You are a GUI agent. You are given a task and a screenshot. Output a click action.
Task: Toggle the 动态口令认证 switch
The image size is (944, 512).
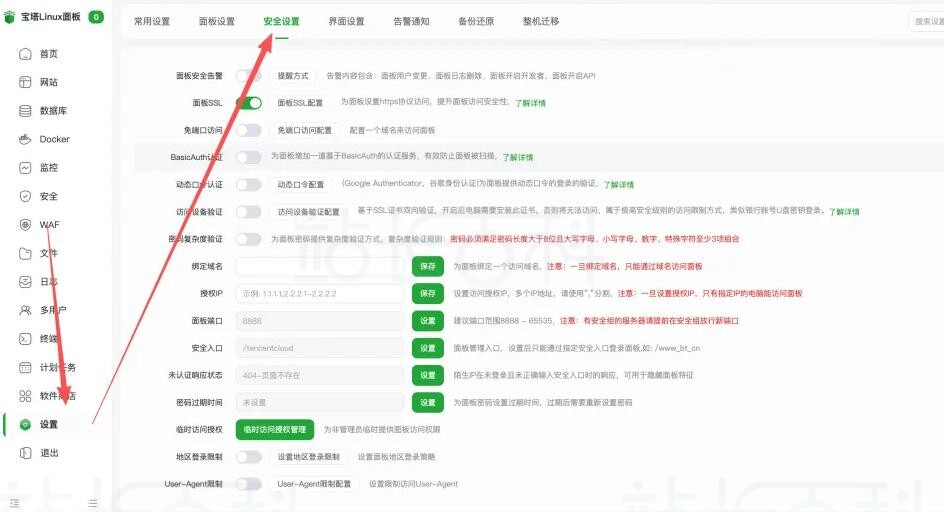pyautogui.click(x=249, y=184)
